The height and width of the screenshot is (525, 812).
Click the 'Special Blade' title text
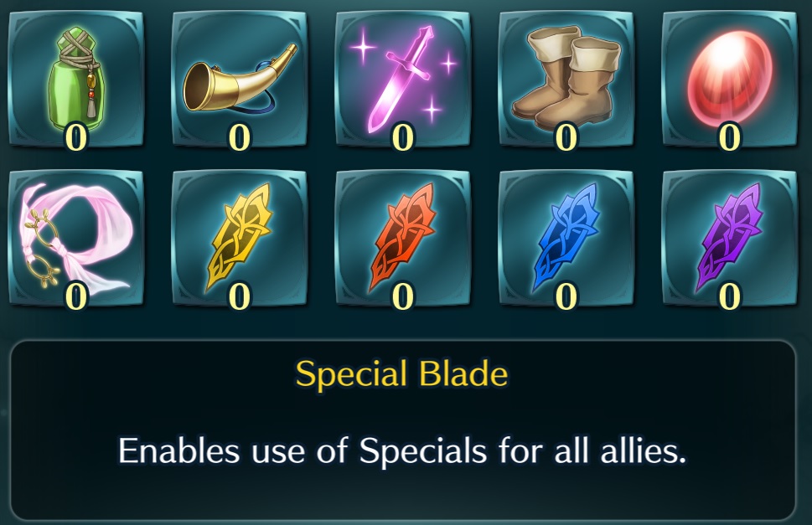401,374
